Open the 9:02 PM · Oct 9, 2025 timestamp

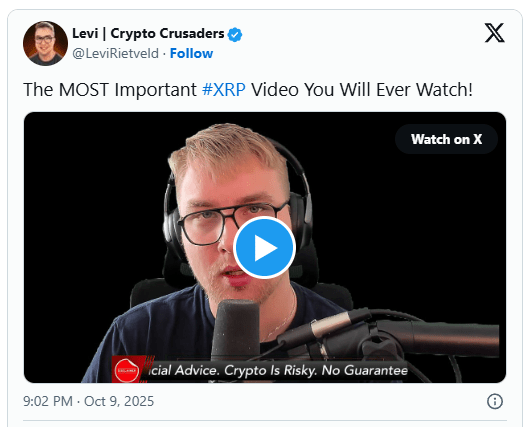(x=88, y=401)
